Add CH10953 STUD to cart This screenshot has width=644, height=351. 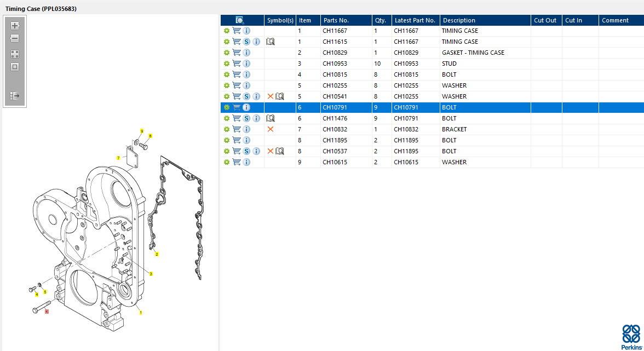click(x=237, y=64)
